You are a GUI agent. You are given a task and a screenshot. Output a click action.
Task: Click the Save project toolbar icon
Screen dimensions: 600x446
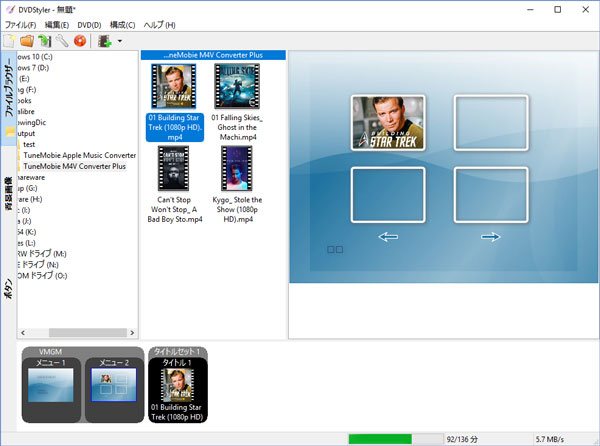tap(44, 41)
